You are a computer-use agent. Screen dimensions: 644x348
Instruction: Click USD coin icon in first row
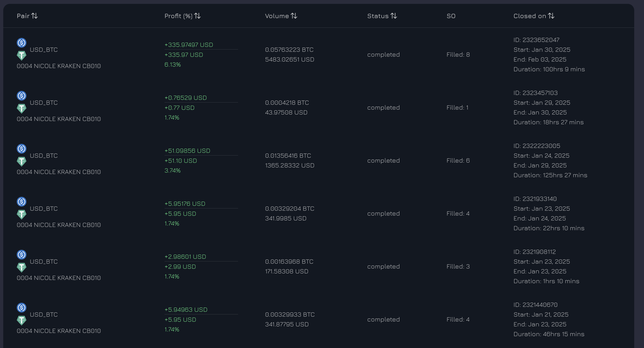(x=22, y=43)
